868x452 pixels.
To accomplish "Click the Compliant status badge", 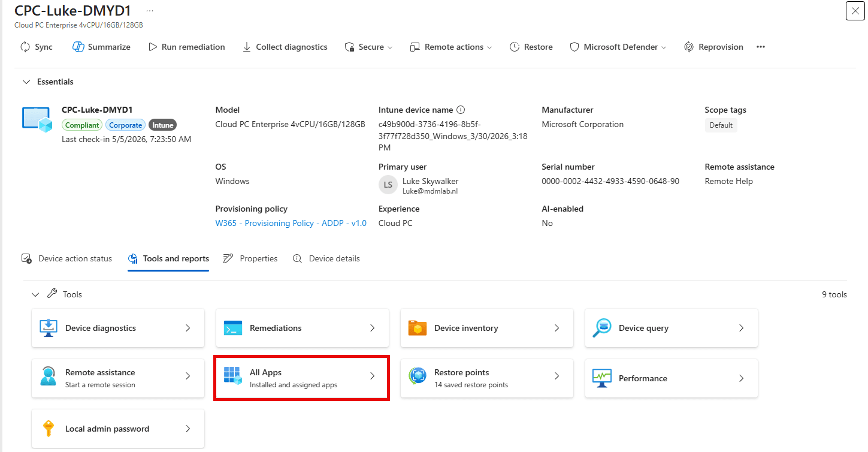I will [83, 125].
